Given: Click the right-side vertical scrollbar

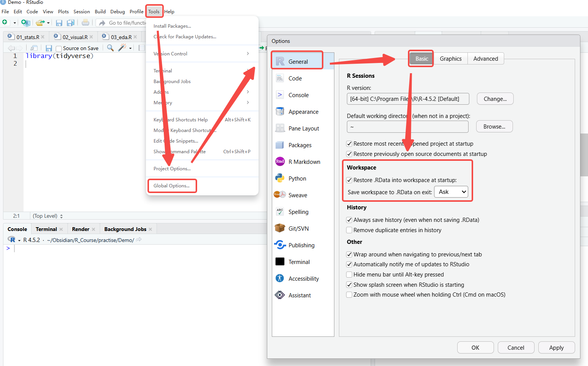Looking at the screenshot, I should click(x=584, y=155).
